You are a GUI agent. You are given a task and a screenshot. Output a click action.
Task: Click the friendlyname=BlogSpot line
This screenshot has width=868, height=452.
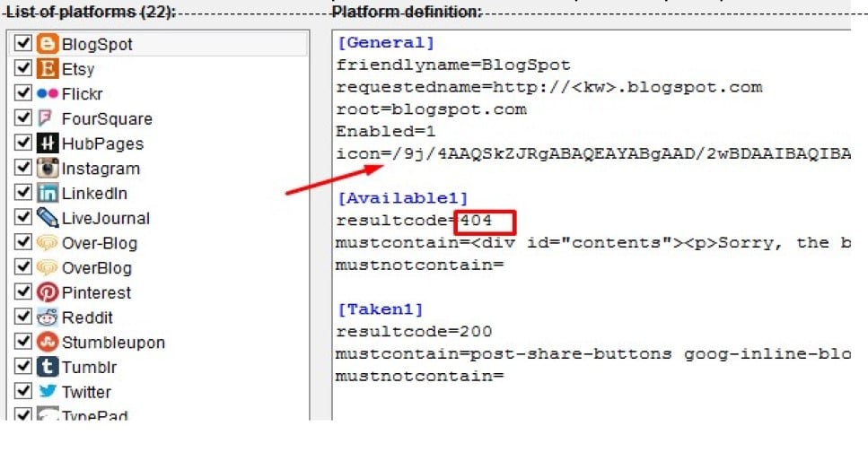452,65
